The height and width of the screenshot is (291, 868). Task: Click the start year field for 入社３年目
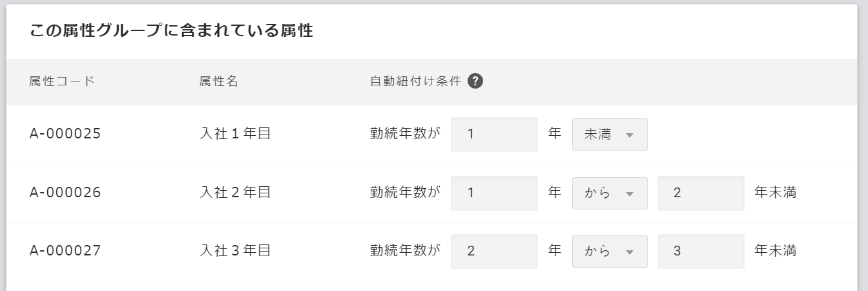[494, 251]
